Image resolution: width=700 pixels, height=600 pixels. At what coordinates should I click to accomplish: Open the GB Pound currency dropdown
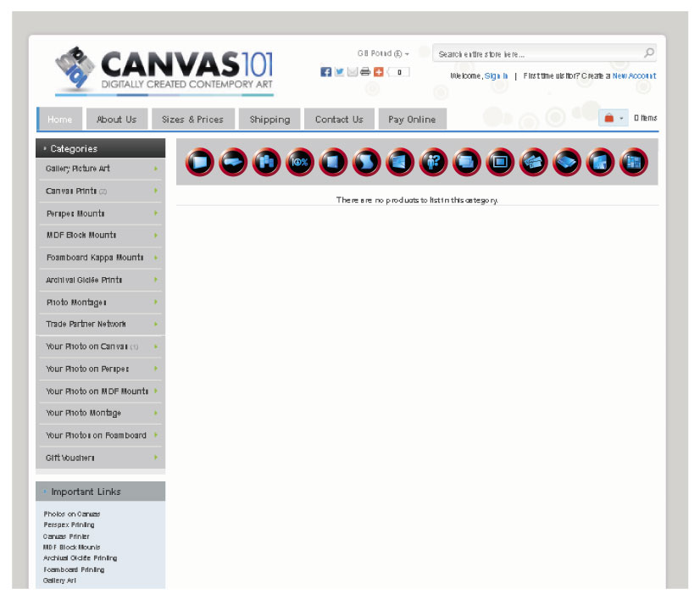point(383,53)
